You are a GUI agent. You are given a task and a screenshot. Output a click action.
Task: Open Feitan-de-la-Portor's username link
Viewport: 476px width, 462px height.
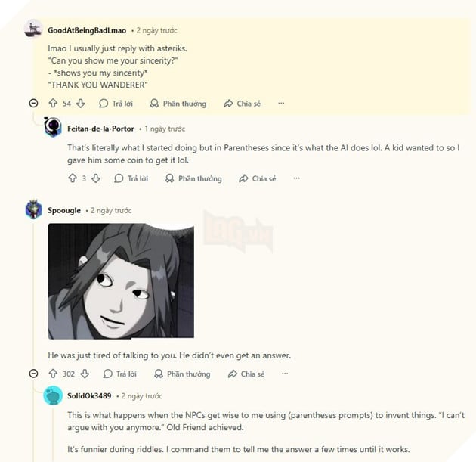click(100, 129)
